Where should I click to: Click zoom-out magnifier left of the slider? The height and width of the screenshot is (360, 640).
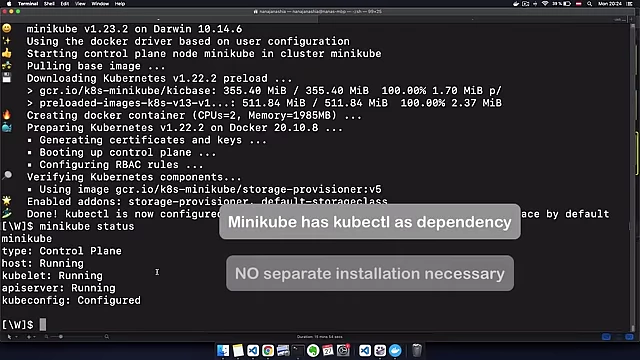click(x=46, y=337)
